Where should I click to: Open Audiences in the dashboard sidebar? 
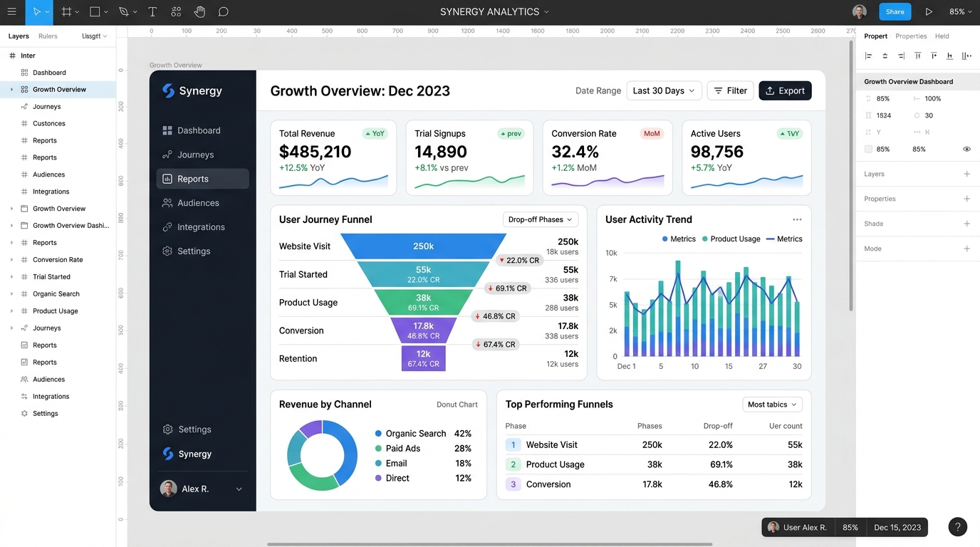(x=202, y=203)
